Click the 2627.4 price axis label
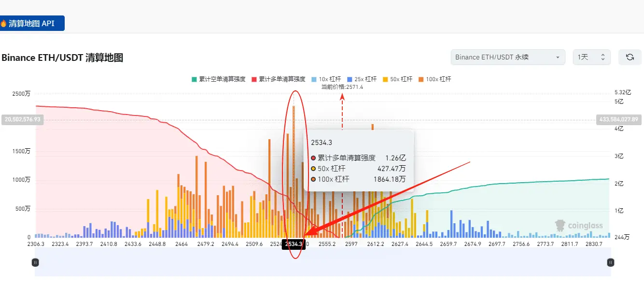This screenshot has width=644, height=287. click(400, 244)
